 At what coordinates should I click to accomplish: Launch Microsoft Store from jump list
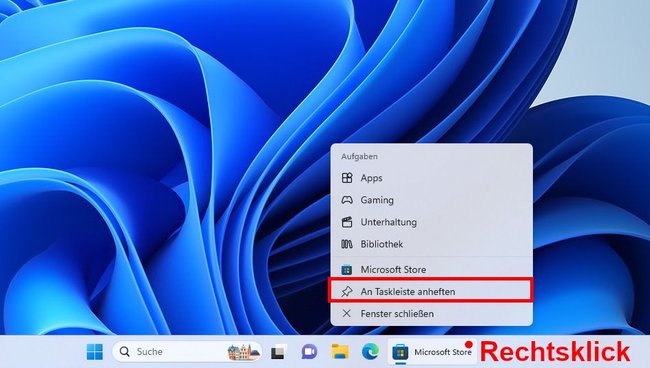432,270
